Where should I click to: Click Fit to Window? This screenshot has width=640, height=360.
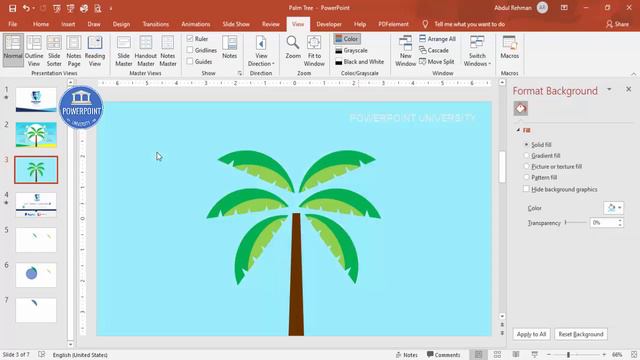pyautogui.click(x=314, y=50)
